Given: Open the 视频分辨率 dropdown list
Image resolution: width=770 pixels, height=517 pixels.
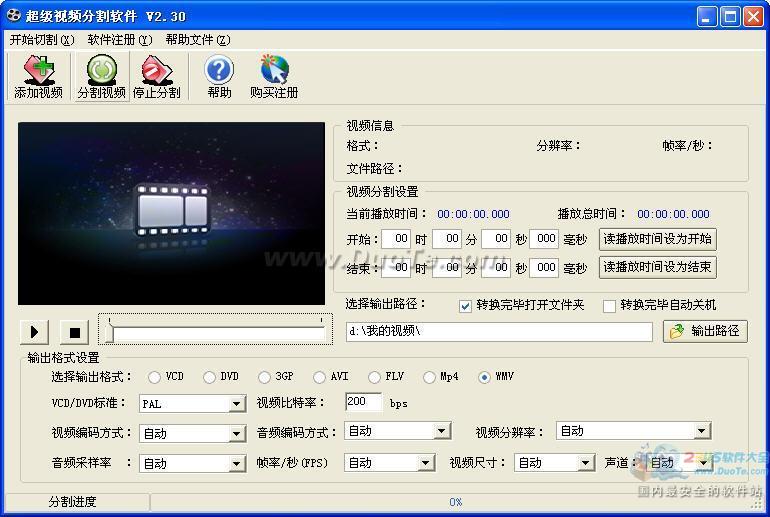Looking at the screenshot, I should pyautogui.click(x=702, y=432).
